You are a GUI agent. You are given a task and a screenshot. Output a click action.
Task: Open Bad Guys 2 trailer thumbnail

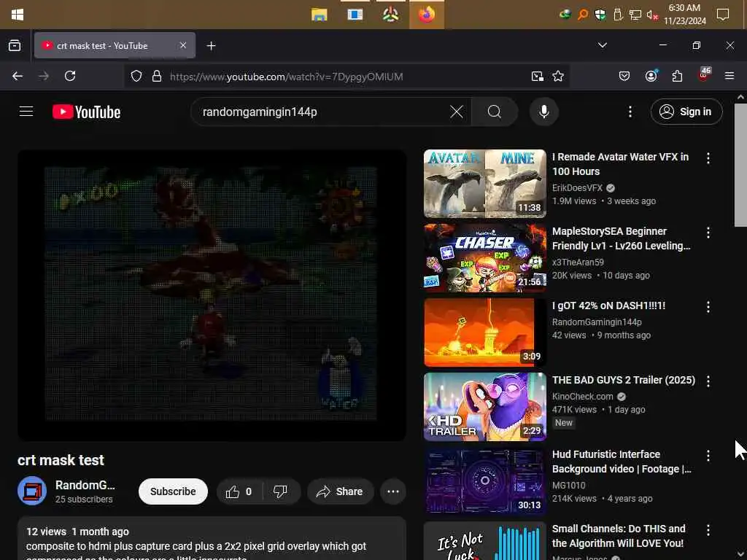point(485,407)
